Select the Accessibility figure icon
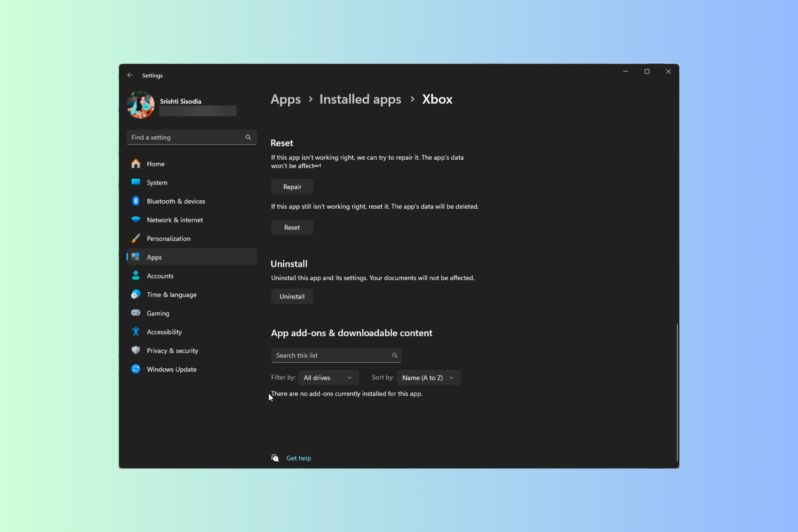This screenshot has height=532, width=798. click(136, 332)
